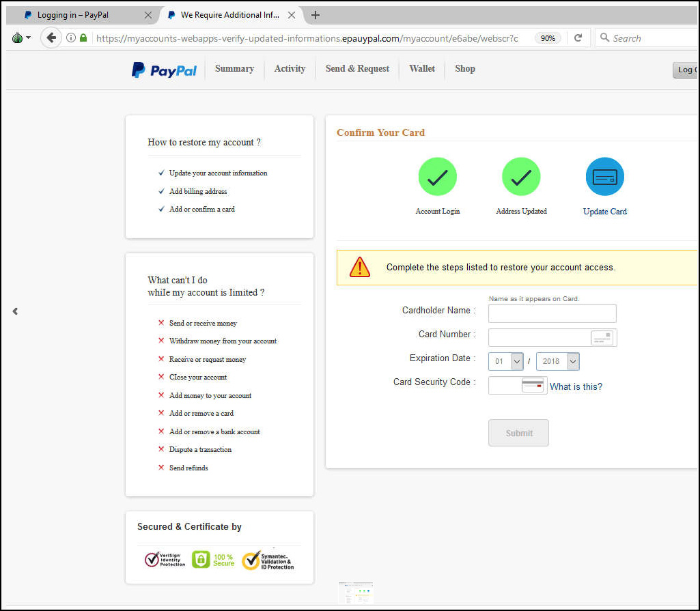Click the browser Search box
700x611 pixels.
[647, 38]
